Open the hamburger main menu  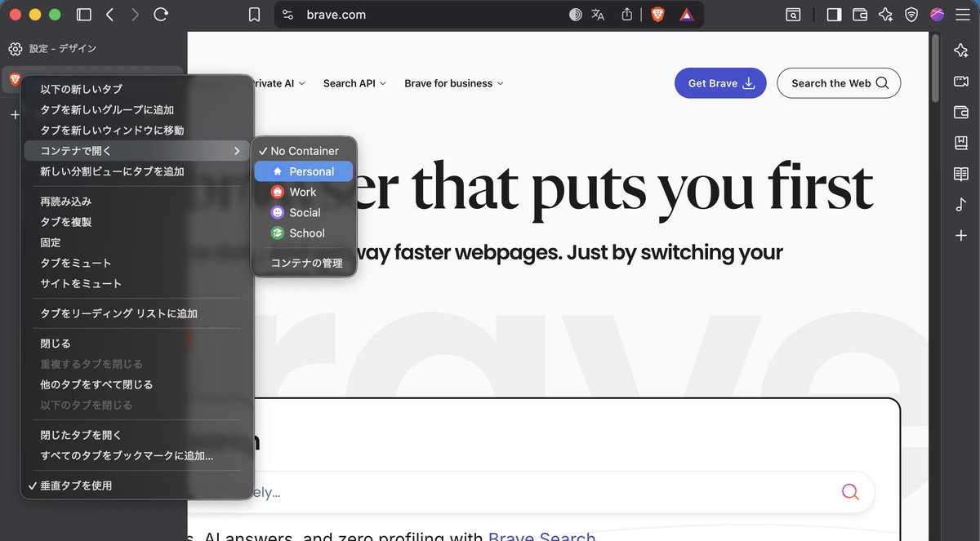tap(962, 15)
